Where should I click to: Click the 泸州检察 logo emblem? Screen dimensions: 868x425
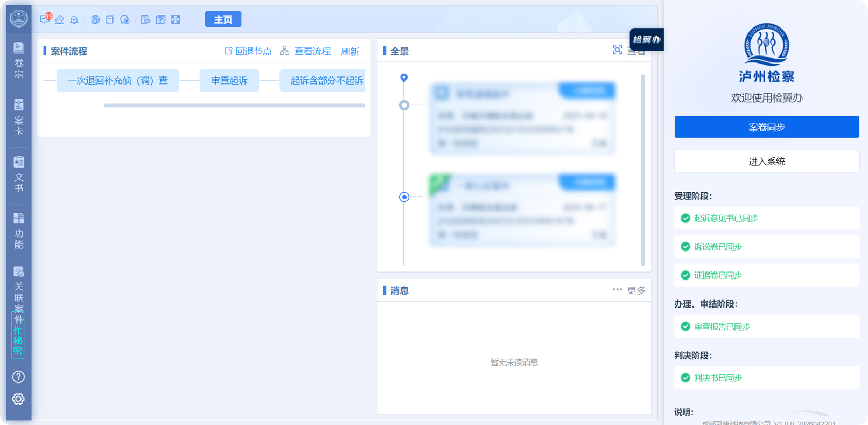767,44
